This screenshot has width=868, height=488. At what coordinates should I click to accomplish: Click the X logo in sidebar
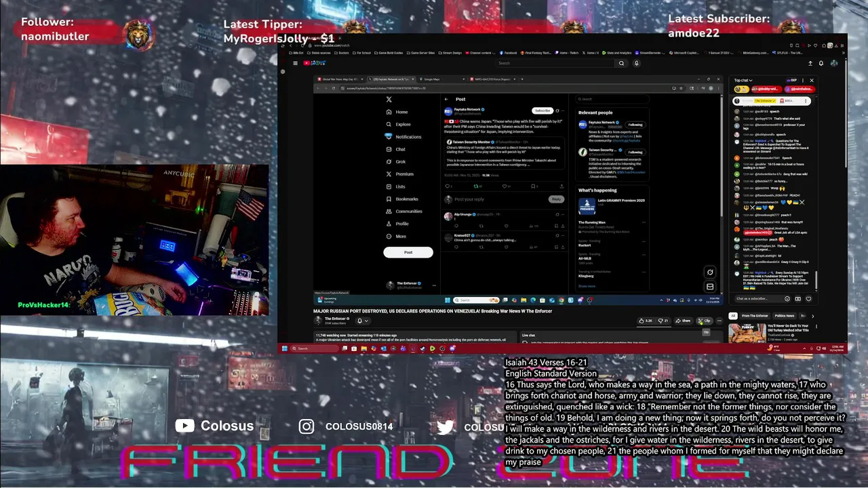click(x=389, y=100)
